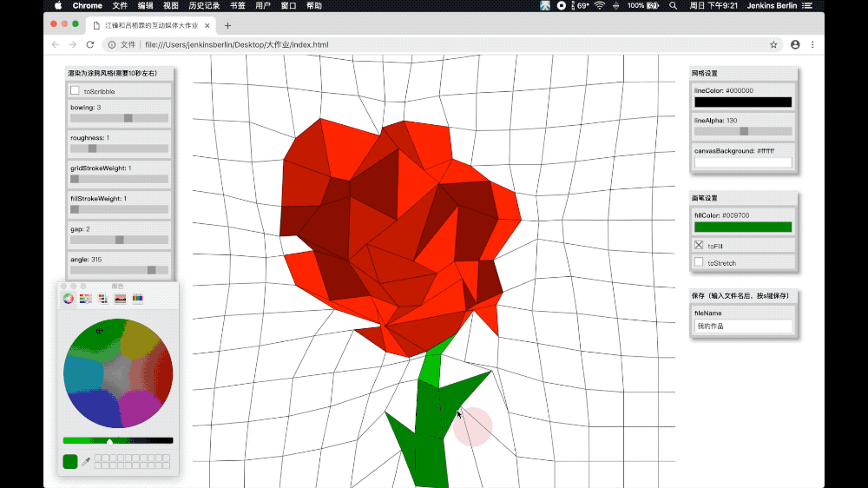This screenshot has width=868, height=488.
Task: Open the black lineColor swatch
Action: click(743, 102)
